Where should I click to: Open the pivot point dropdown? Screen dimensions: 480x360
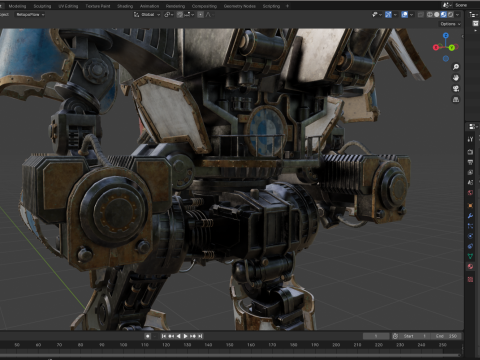169,15
